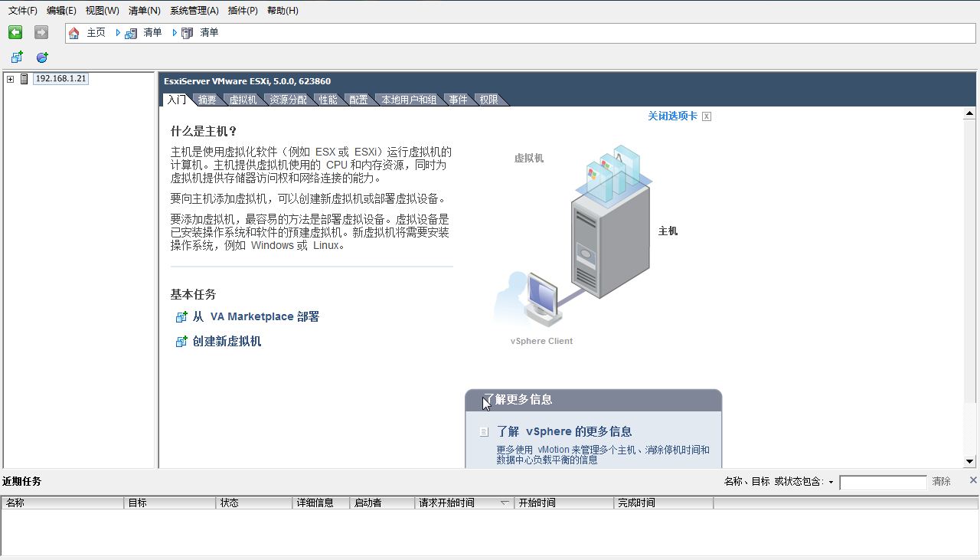Switch to the 性能 tab
Screen dimensions: 980x560
coord(328,100)
